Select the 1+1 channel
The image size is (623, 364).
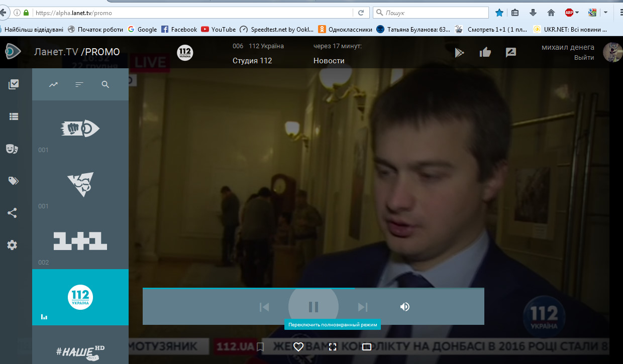click(80, 241)
